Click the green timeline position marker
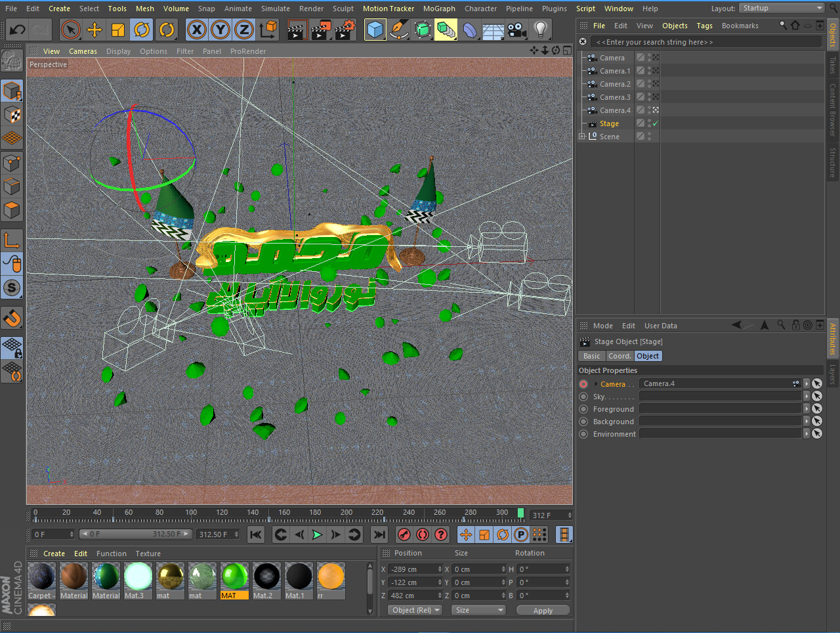This screenshot has height=633, width=840. click(520, 512)
